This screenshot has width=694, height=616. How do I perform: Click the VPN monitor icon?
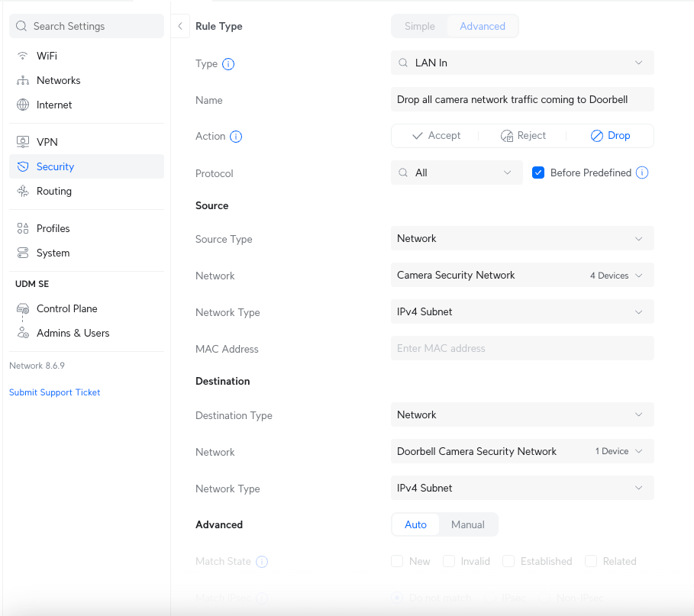click(x=23, y=142)
